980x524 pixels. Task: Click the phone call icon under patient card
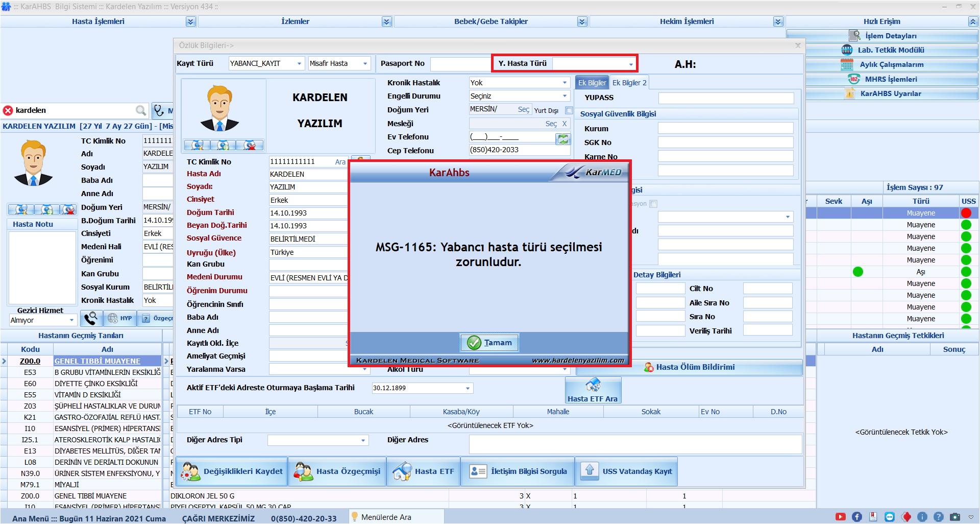tap(91, 319)
